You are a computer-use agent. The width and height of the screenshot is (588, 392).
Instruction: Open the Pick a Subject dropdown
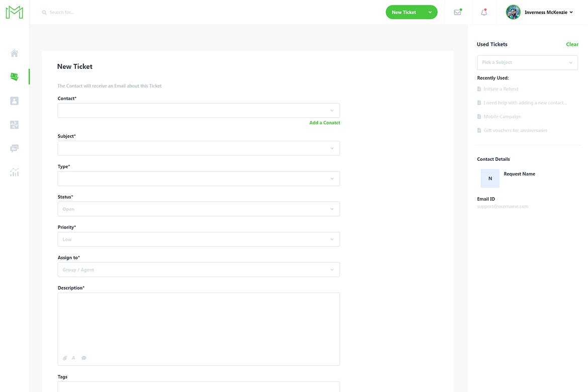pos(527,62)
